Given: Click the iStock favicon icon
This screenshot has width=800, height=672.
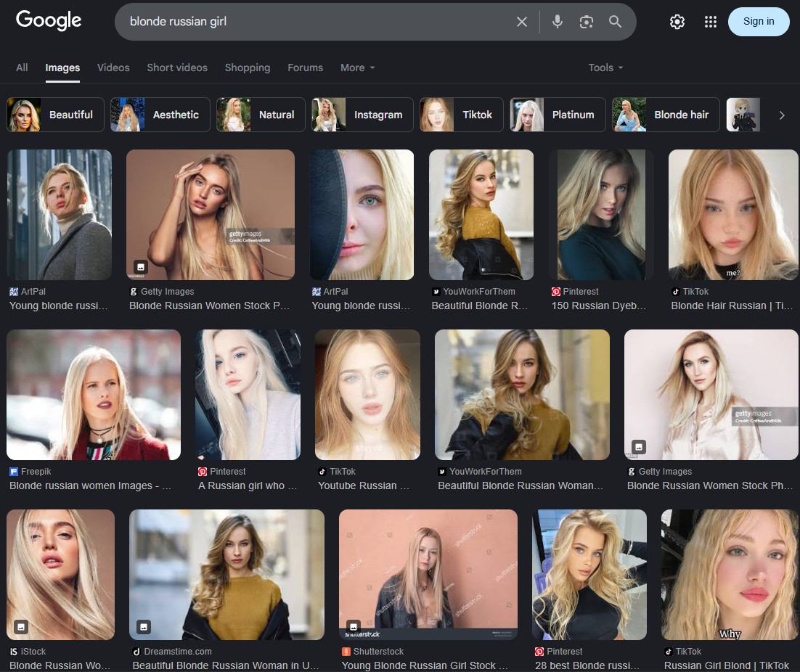Looking at the screenshot, I should (14, 652).
